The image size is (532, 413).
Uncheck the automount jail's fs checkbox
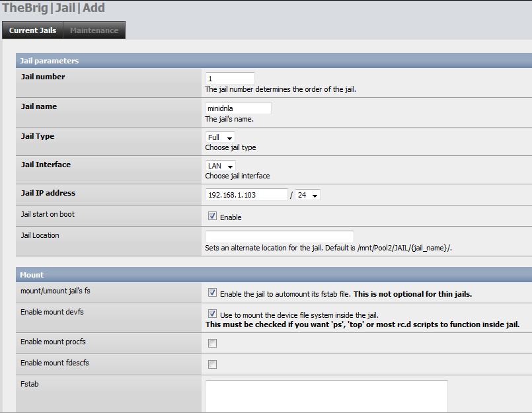point(212,293)
